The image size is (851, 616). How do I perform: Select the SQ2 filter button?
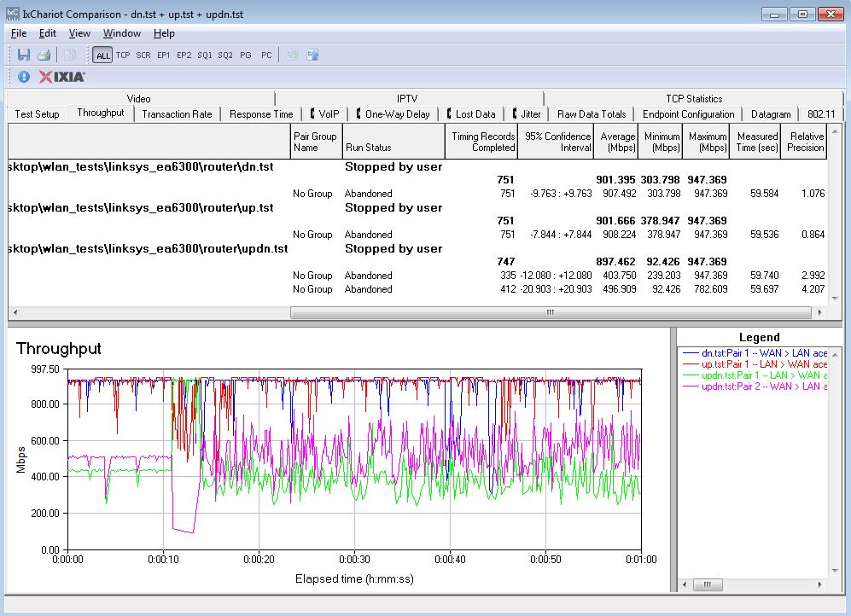click(x=225, y=55)
